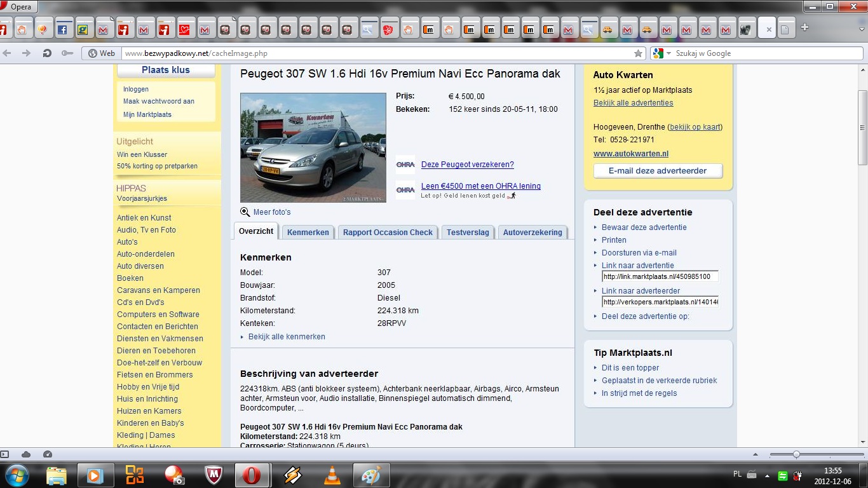Switch to the Autoverzekering tab
868x488 pixels.
(x=532, y=233)
